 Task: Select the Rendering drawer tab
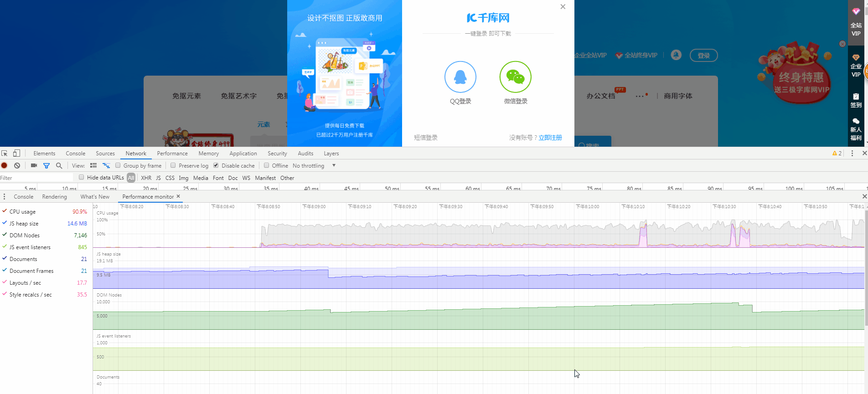[x=55, y=197]
